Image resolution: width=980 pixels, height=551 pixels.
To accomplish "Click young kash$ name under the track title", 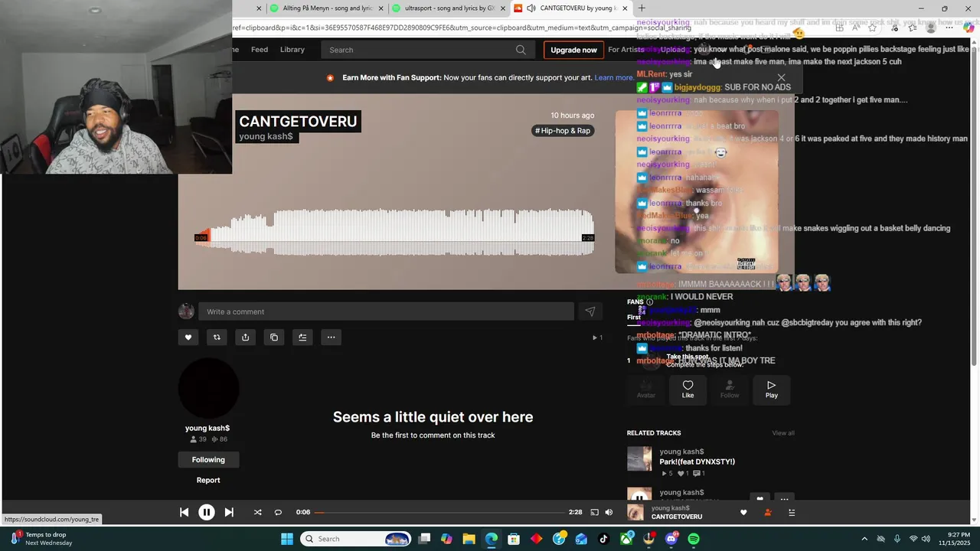I will pos(266,136).
